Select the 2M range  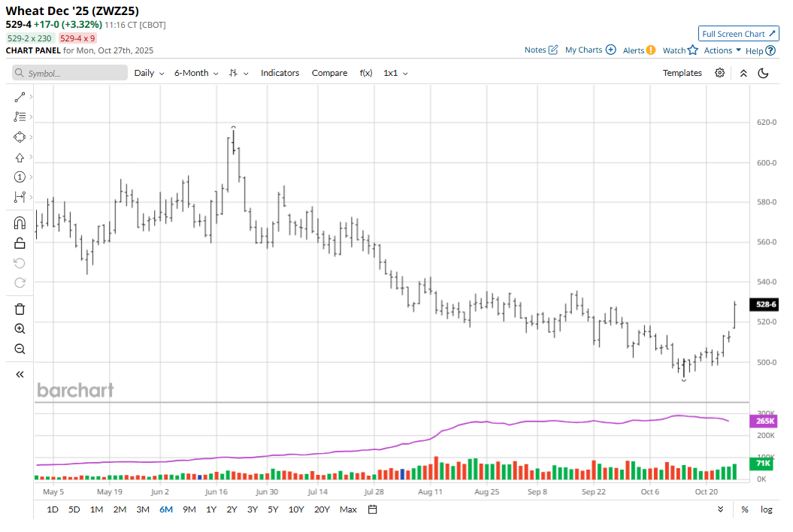(120, 509)
